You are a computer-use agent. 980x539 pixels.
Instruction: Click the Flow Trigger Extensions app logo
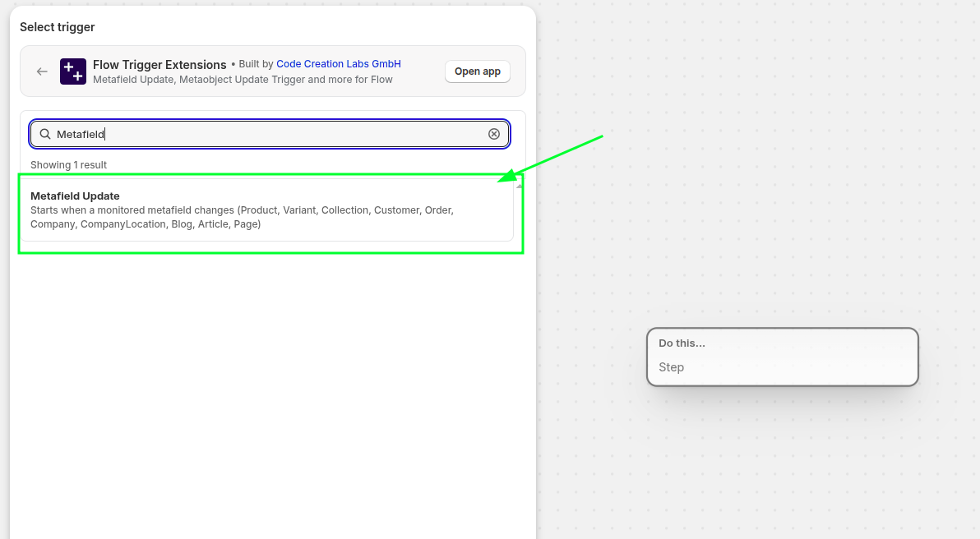point(73,71)
